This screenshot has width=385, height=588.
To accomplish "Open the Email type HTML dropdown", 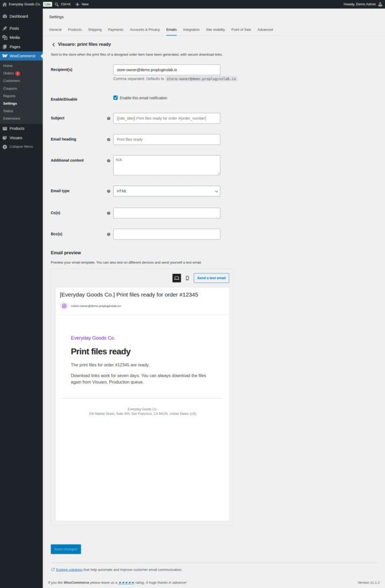I will tap(166, 191).
